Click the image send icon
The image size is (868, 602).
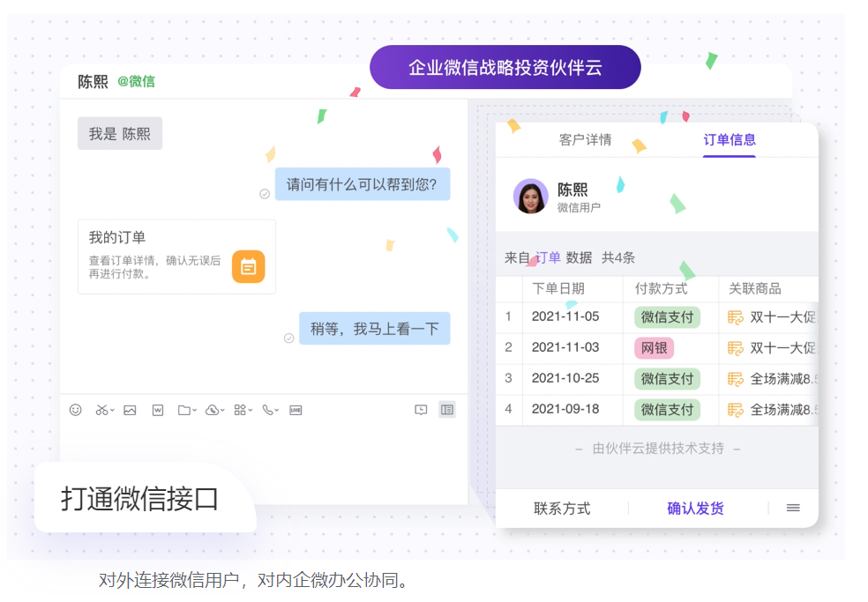pyautogui.click(x=130, y=410)
